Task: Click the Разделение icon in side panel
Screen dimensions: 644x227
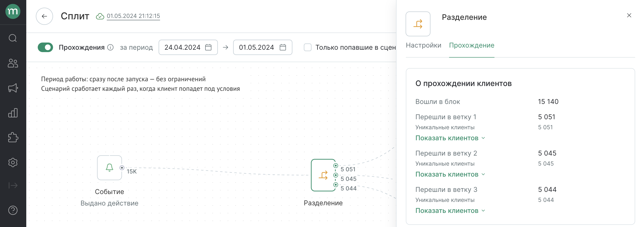Action: tap(418, 24)
